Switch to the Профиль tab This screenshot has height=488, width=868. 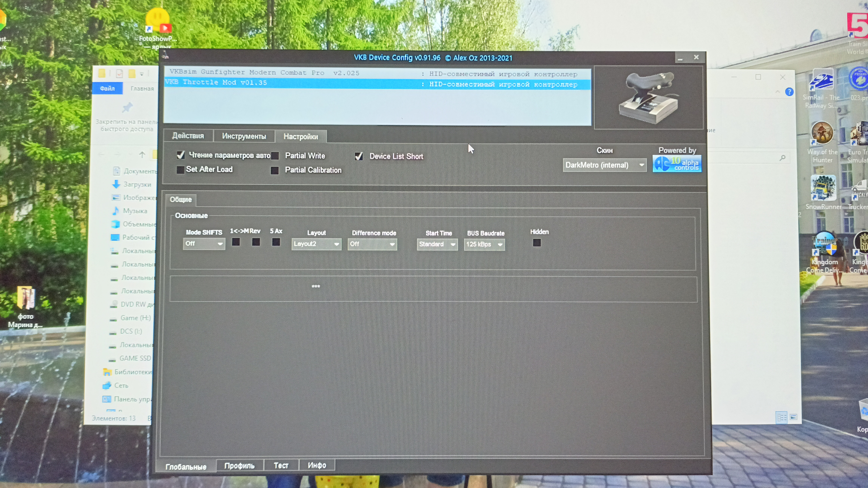pos(240,465)
